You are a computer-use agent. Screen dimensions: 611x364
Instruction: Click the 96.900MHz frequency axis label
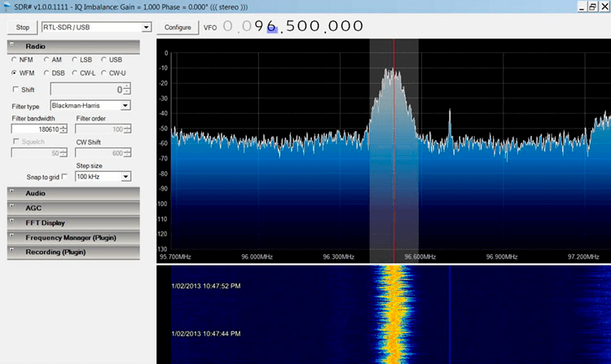502,257
